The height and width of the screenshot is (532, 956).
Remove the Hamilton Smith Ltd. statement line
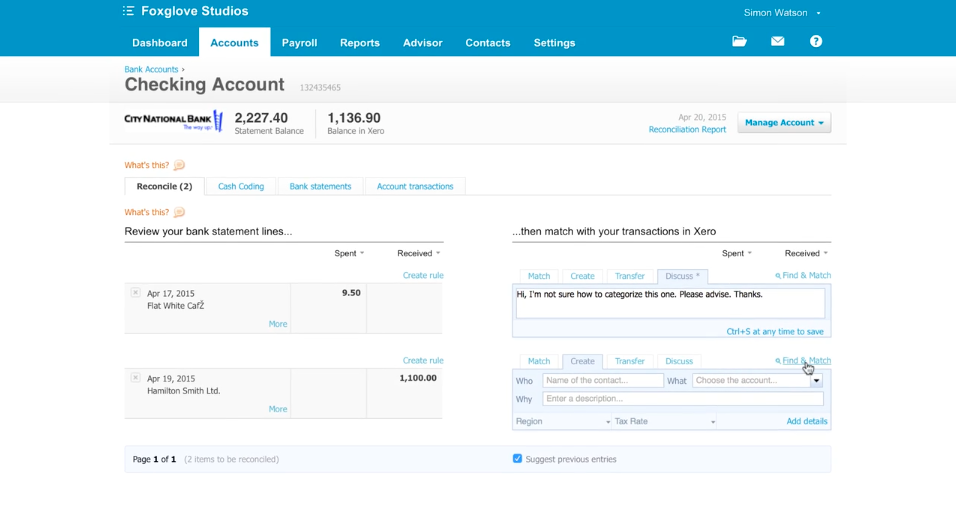[135, 378]
